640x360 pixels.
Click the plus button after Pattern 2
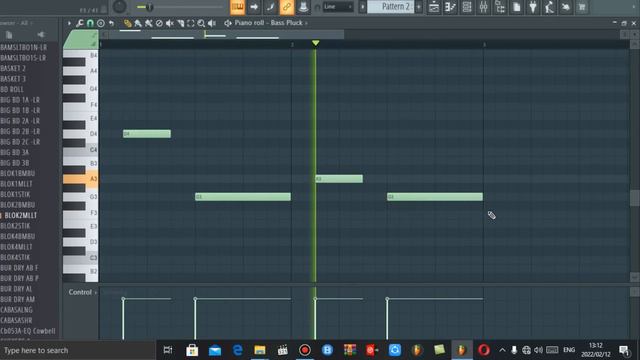coord(418,7)
